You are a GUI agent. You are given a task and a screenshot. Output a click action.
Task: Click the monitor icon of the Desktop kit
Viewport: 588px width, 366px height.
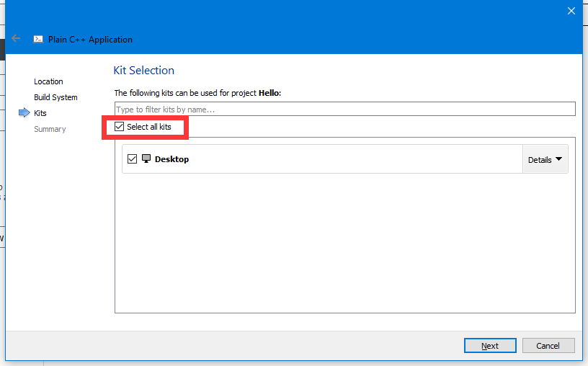point(146,159)
